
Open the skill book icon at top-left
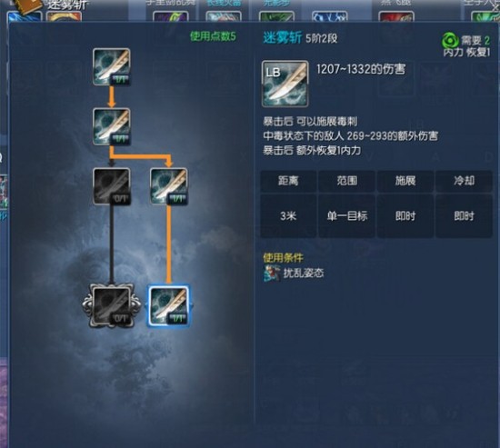(28, 5)
